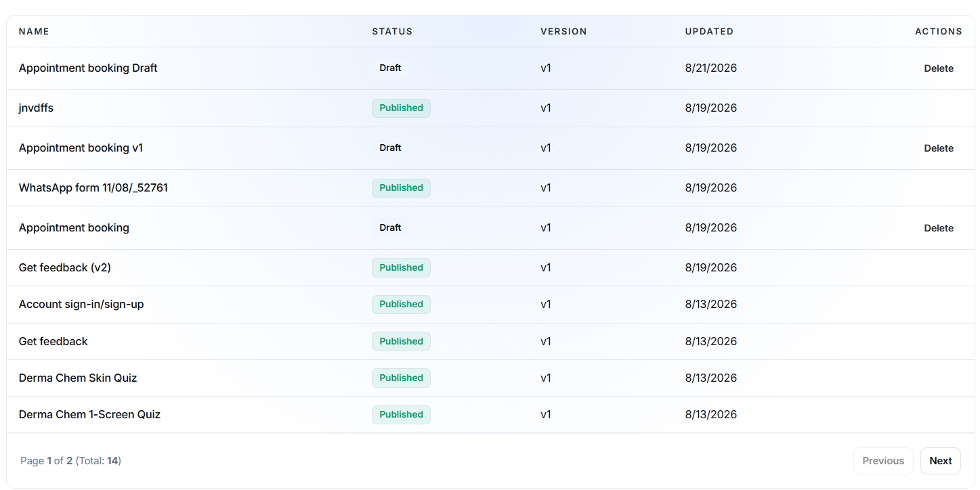Image resolution: width=980 pixels, height=490 pixels.
Task: Go to the Next page
Action: point(941,461)
